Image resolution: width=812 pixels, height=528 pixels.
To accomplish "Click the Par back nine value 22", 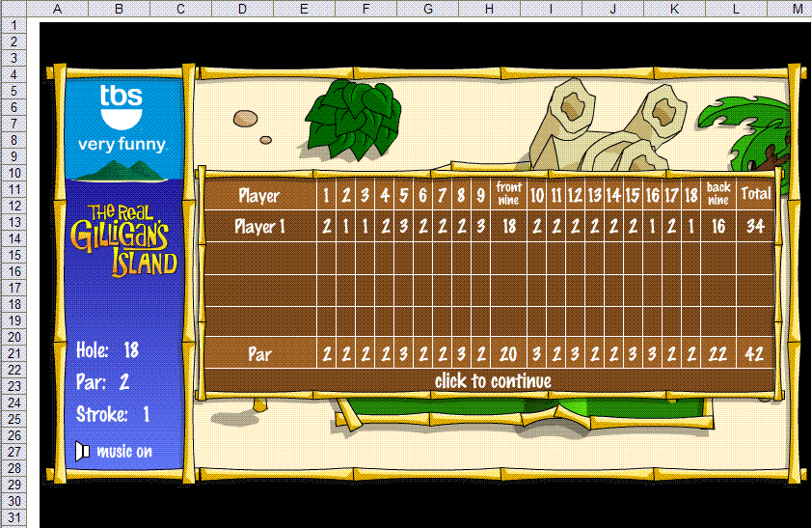I will [x=717, y=354].
